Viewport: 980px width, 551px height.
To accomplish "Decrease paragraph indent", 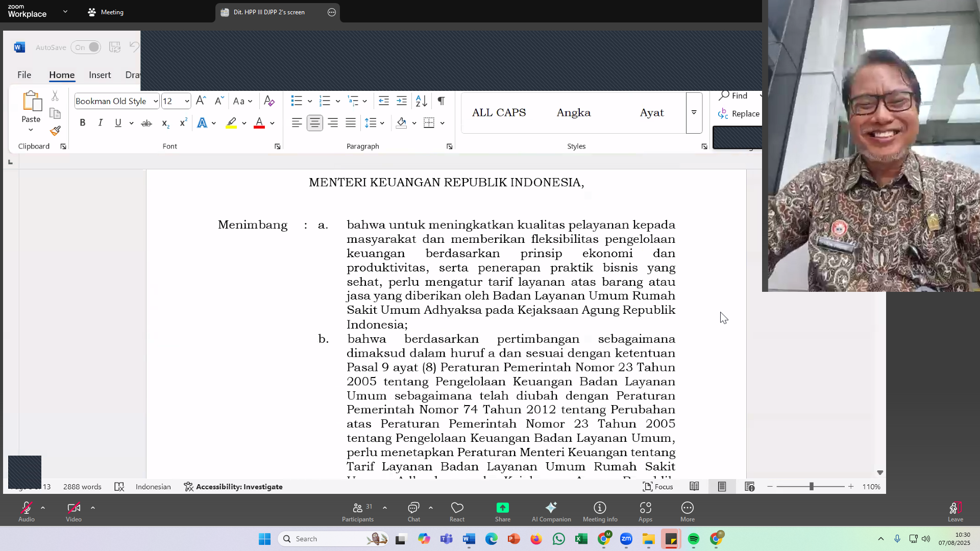I will coord(384,101).
